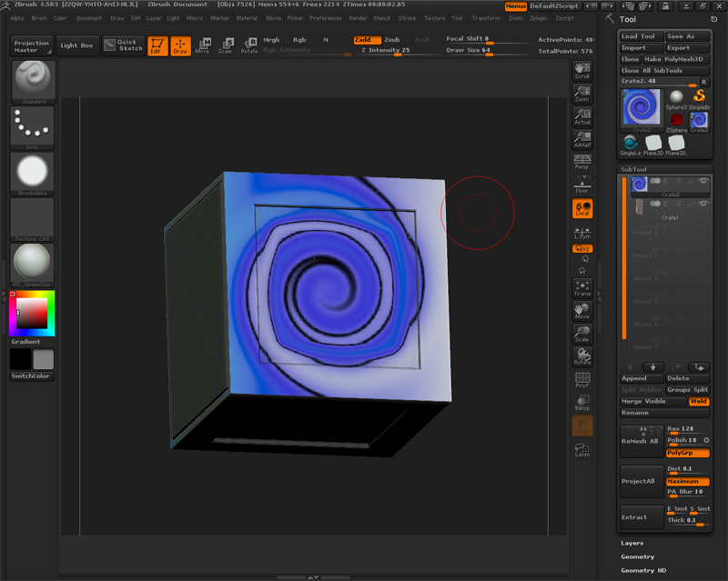Toggle the Zsub sculpt mode
728x581 pixels.
[392, 40]
